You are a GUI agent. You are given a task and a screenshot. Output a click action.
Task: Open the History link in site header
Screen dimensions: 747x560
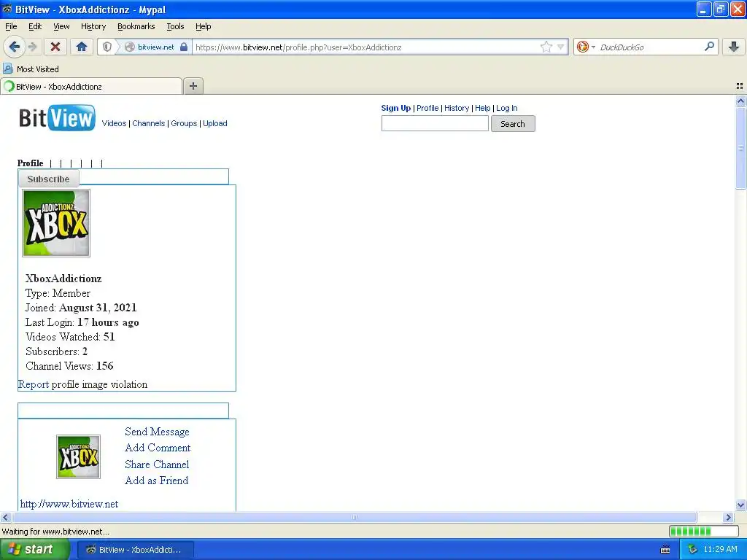(x=457, y=108)
